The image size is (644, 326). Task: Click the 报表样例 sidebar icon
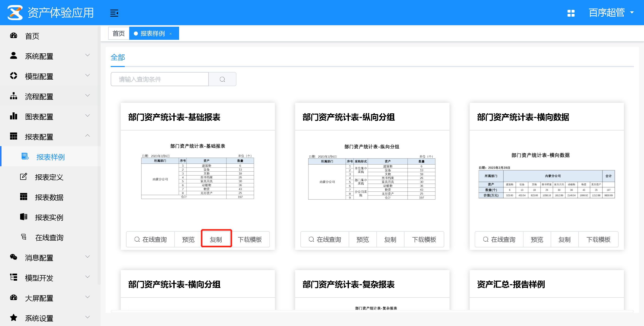coord(25,156)
